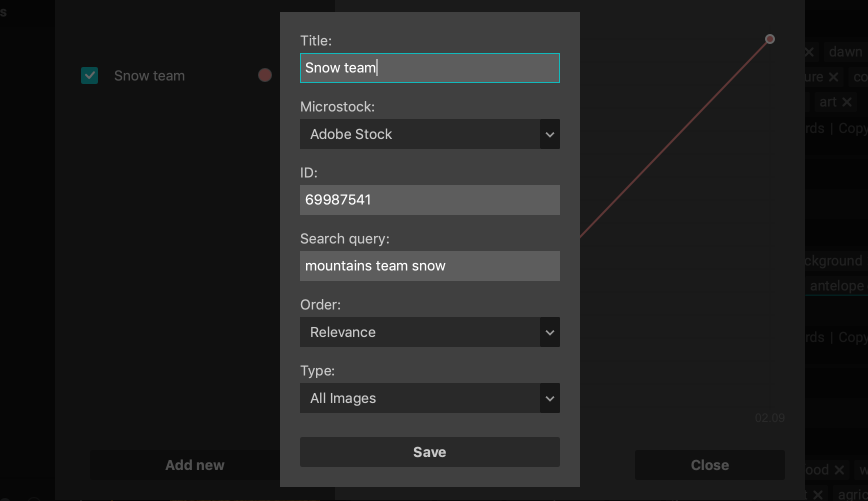The image size is (868, 501).
Task: Open the Microstock selector showing Adobe Stock
Action: tap(429, 134)
